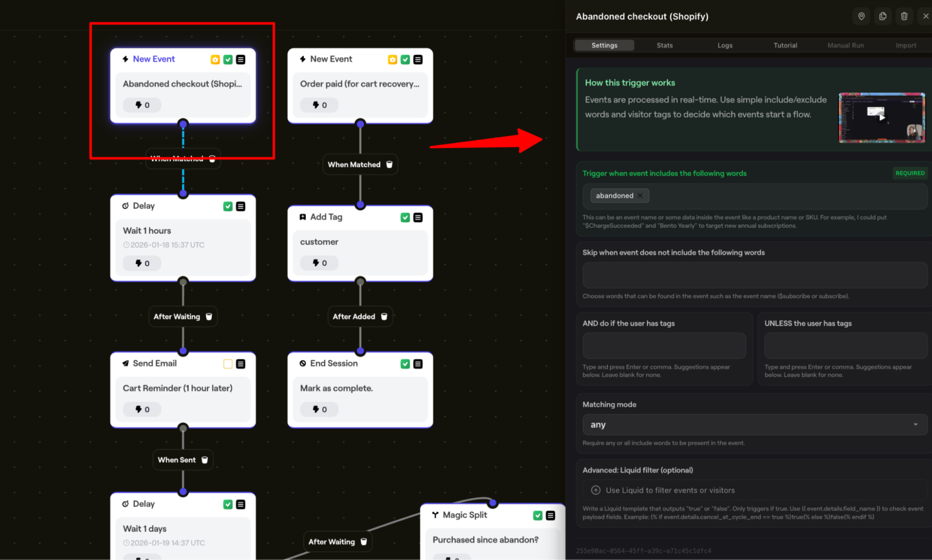The width and height of the screenshot is (932, 560).
Task: Delete the 'After Waiting' connector below Wait 1 hours
Action: coord(209,317)
